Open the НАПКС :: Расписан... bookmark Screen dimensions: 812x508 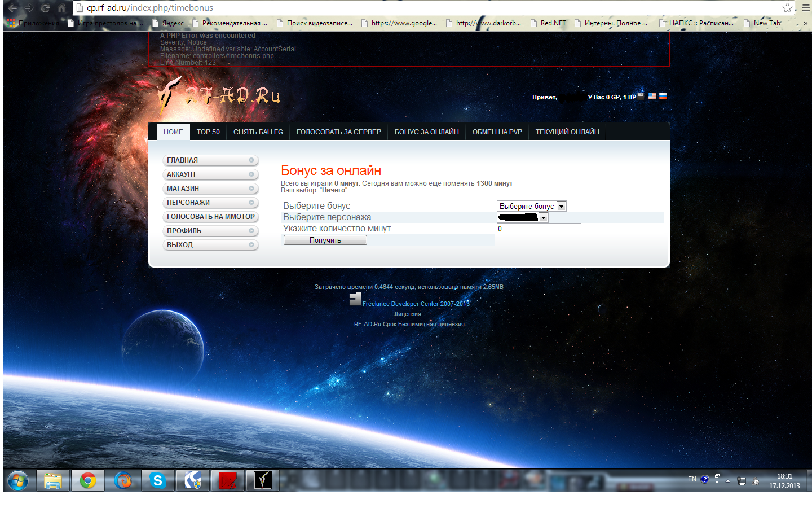[696, 23]
